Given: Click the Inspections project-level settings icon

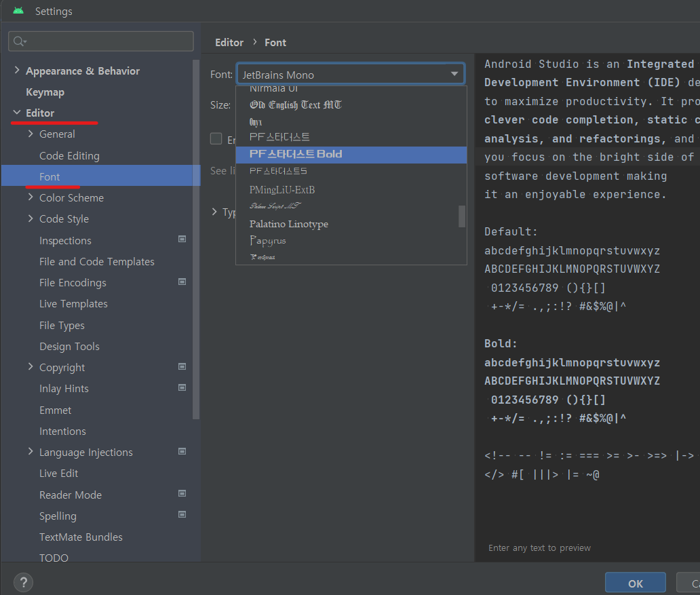Looking at the screenshot, I should (182, 239).
